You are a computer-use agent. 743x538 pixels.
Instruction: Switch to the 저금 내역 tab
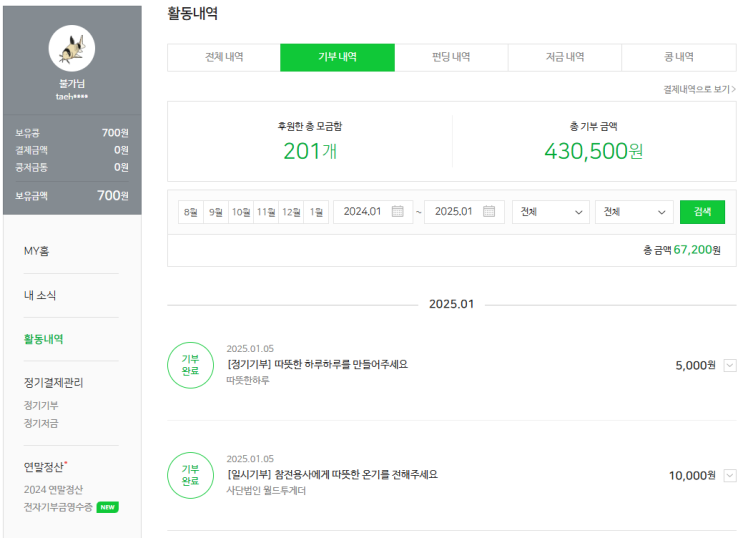click(565, 58)
